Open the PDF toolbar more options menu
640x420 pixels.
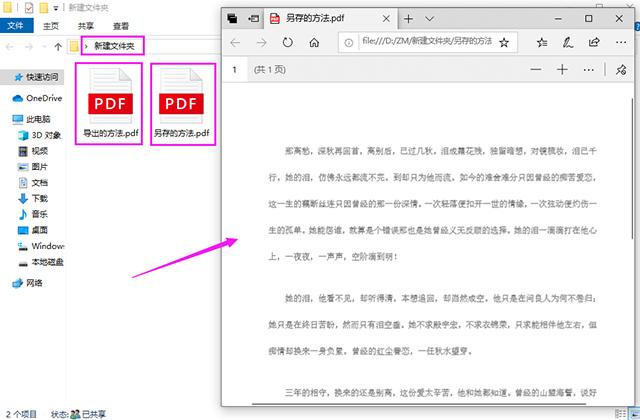(589, 70)
